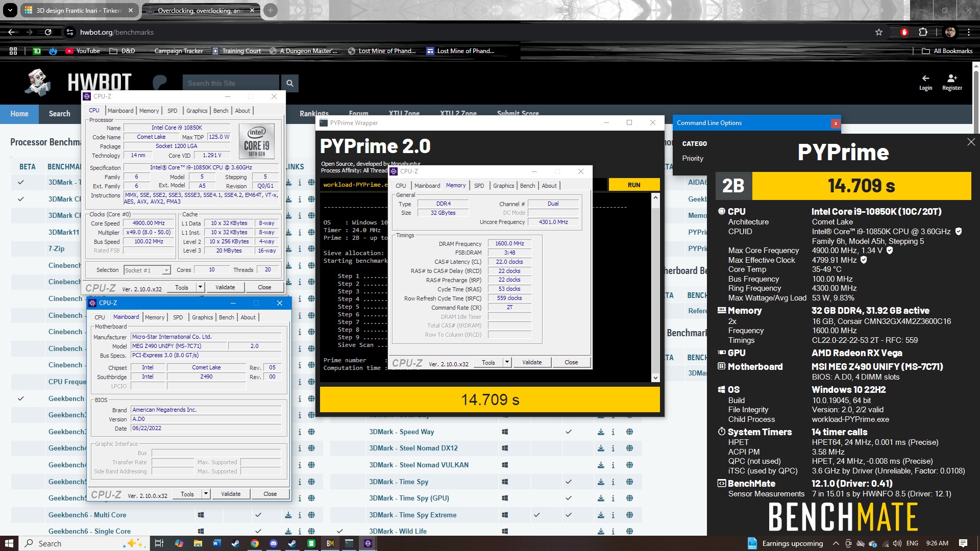The image size is (980, 551).
Task: Open info for 3DMark - Time Spy (GPU)
Action: [613, 498]
